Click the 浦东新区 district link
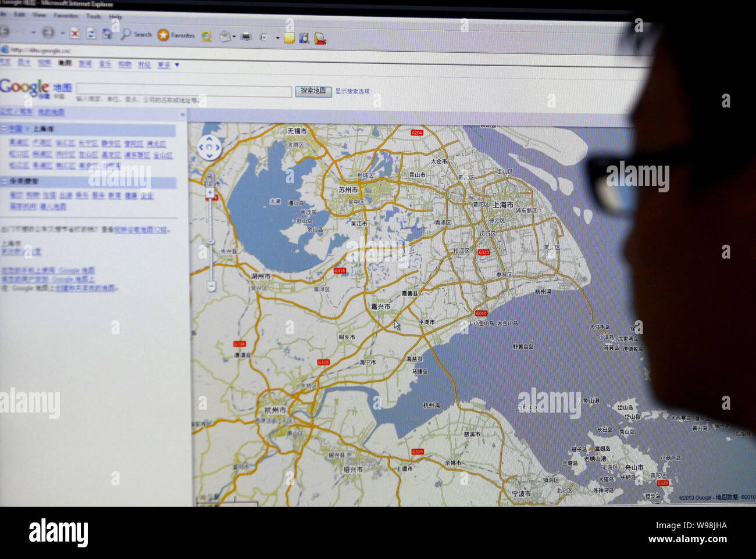This screenshot has height=559, width=756. (137, 155)
